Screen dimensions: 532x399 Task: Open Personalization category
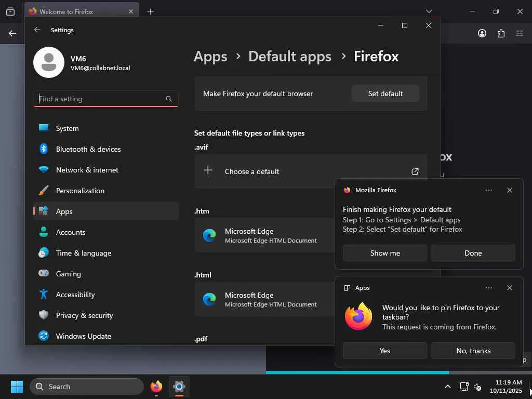click(x=106, y=191)
